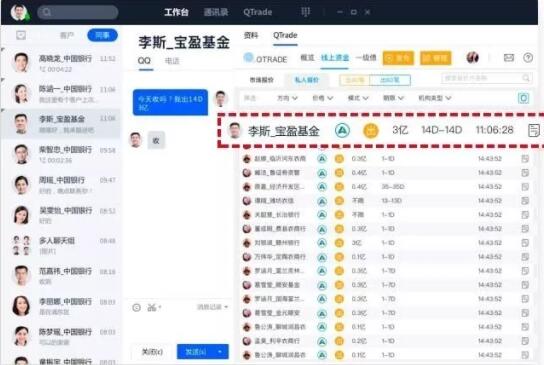The height and width of the screenshot is (365, 544).
Task: Open the 多人聊天组 group avatar
Action: (x=21, y=245)
